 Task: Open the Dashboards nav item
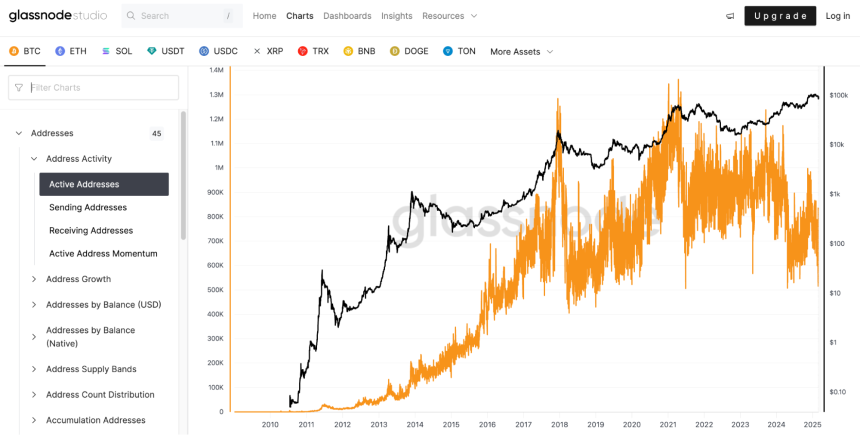(347, 16)
